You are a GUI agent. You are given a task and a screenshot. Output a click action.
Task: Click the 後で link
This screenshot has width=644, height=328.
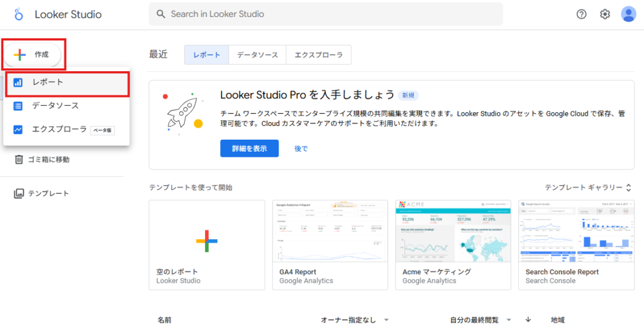pos(301,149)
